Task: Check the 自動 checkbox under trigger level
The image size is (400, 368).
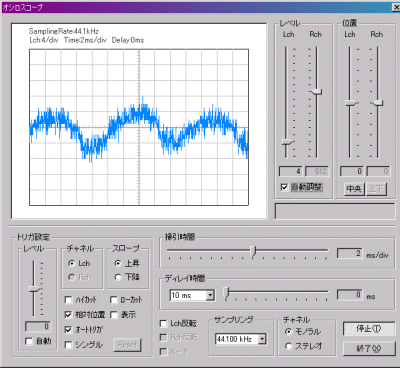Action: (x=29, y=341)
